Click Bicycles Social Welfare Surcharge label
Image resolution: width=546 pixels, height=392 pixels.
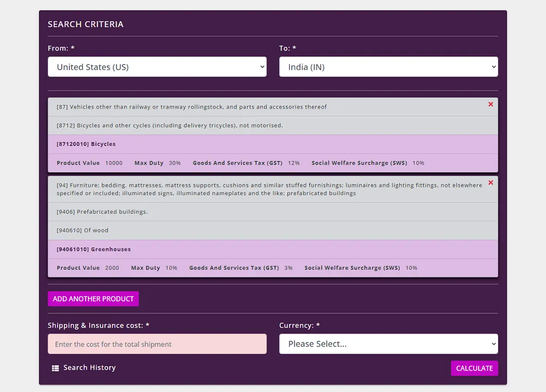click(x=359, y=163)
